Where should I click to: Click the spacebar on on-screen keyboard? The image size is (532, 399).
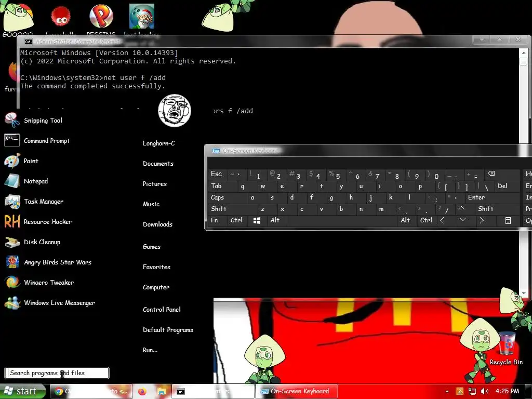(342, 220)
